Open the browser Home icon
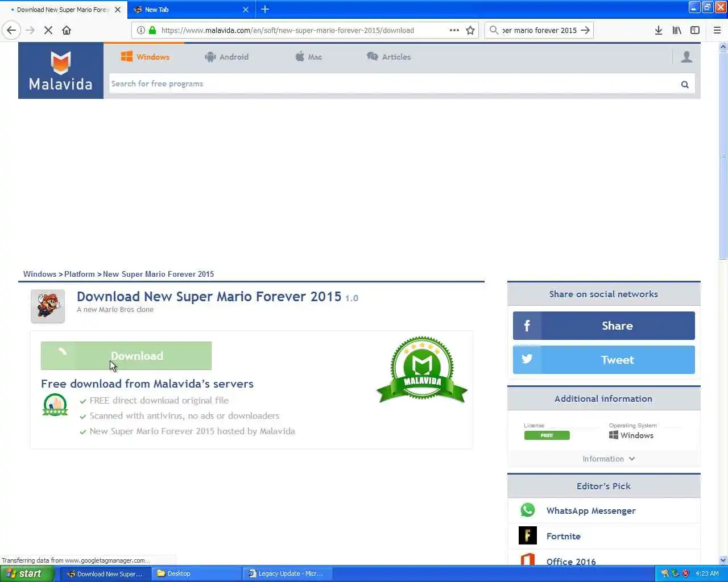The height and width of the screenshot is (582, 728). click(x=67, y=30)
